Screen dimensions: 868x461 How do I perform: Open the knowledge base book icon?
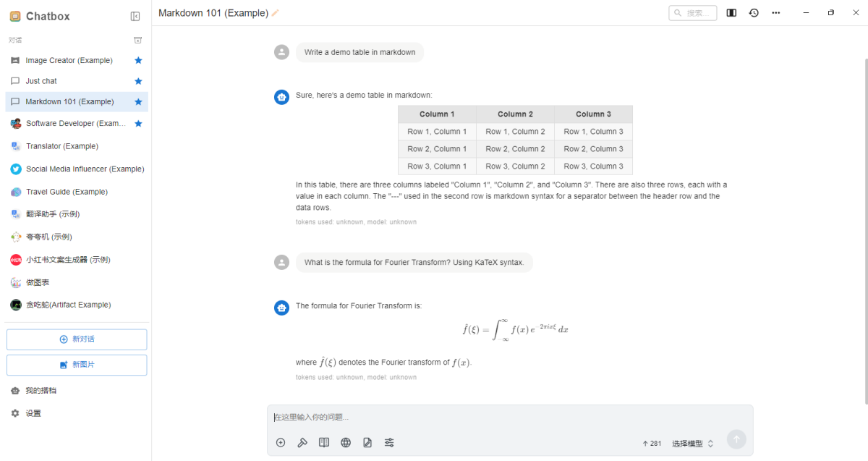[324, 443]
